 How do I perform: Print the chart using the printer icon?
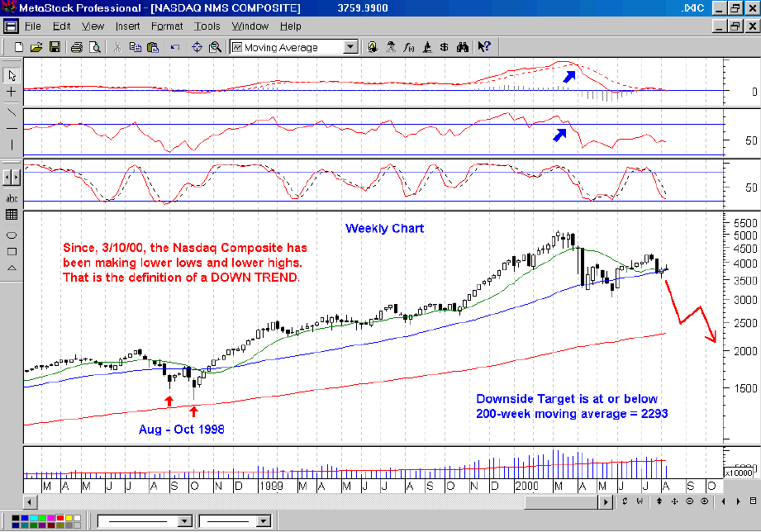click(x=77, y=47)
